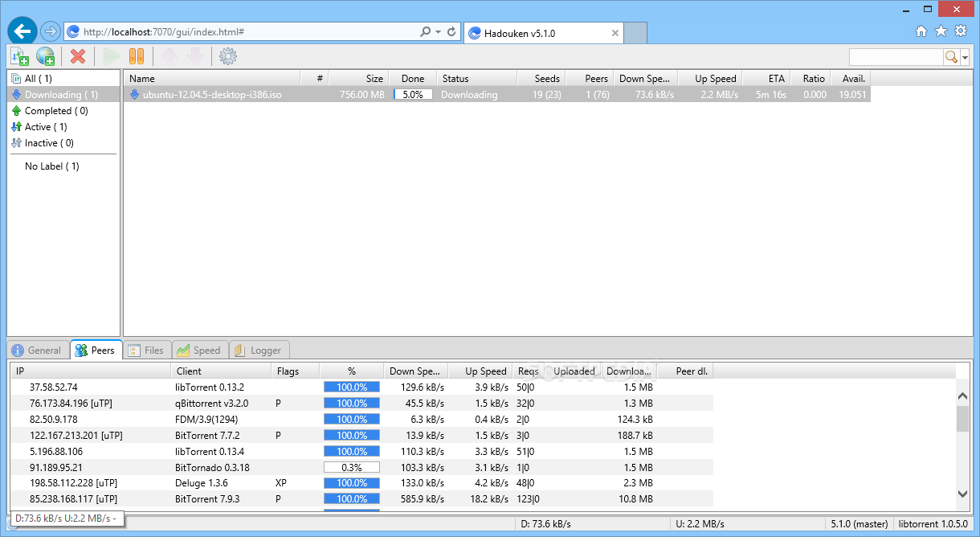Refresh the page with the reload icon
980x537 pixels.
point(452,32)
